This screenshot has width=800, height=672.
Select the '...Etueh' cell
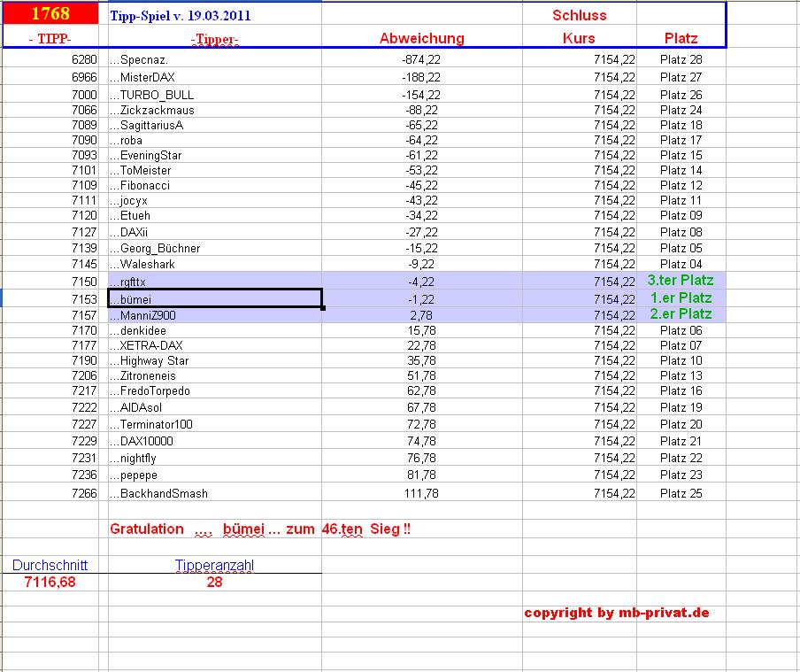[215, 215]
